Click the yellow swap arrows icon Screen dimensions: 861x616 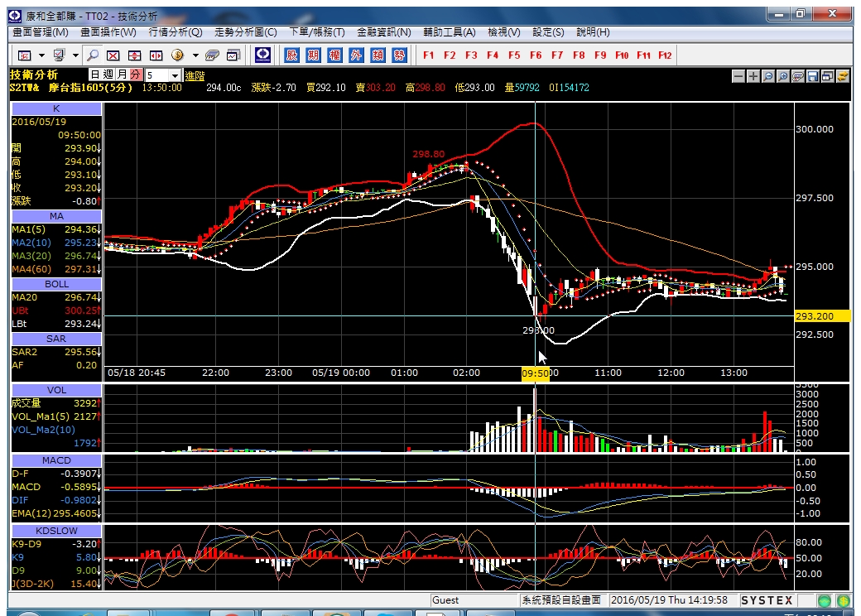click(842, 76)
